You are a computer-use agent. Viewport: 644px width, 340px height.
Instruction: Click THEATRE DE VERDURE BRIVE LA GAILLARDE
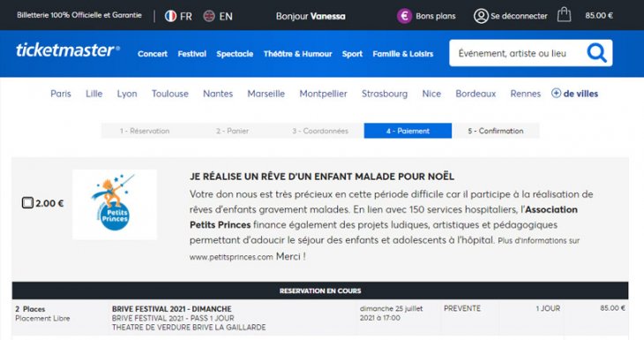pyautogui.click(x=189, y=328)
